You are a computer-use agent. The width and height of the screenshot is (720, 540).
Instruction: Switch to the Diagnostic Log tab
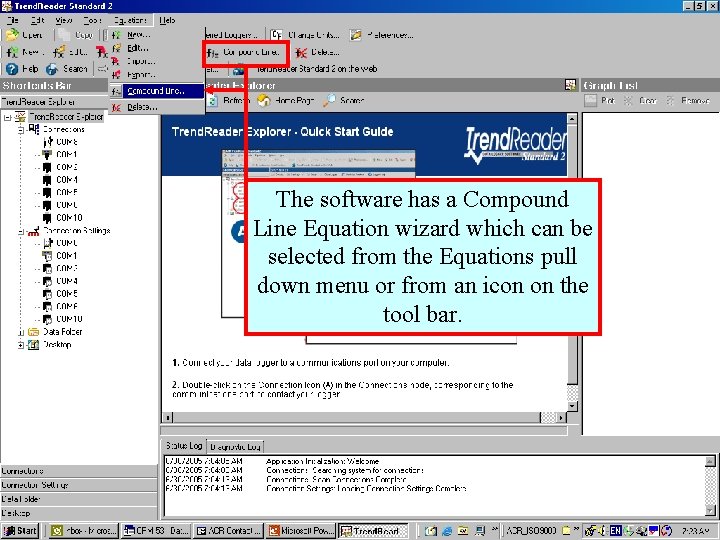235,446
